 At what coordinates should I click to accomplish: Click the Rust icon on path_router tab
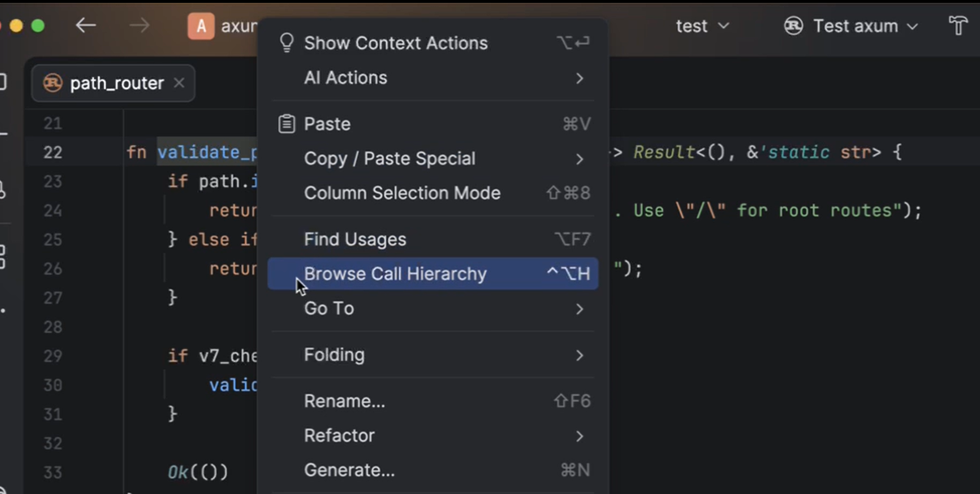[53, 83]
